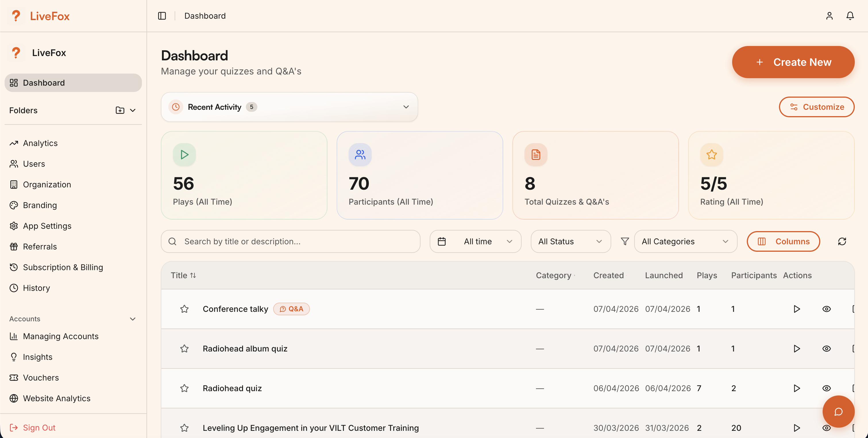The image size is (868, 438).
Task: Refresh the quiz list
Action: pyautogui.click(x=842, y=241)
